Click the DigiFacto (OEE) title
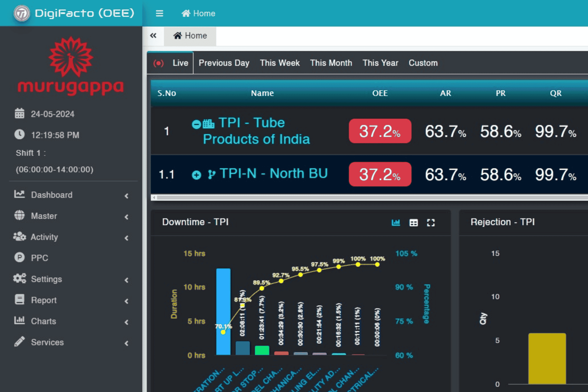588x392 pixels. point(84,13)
